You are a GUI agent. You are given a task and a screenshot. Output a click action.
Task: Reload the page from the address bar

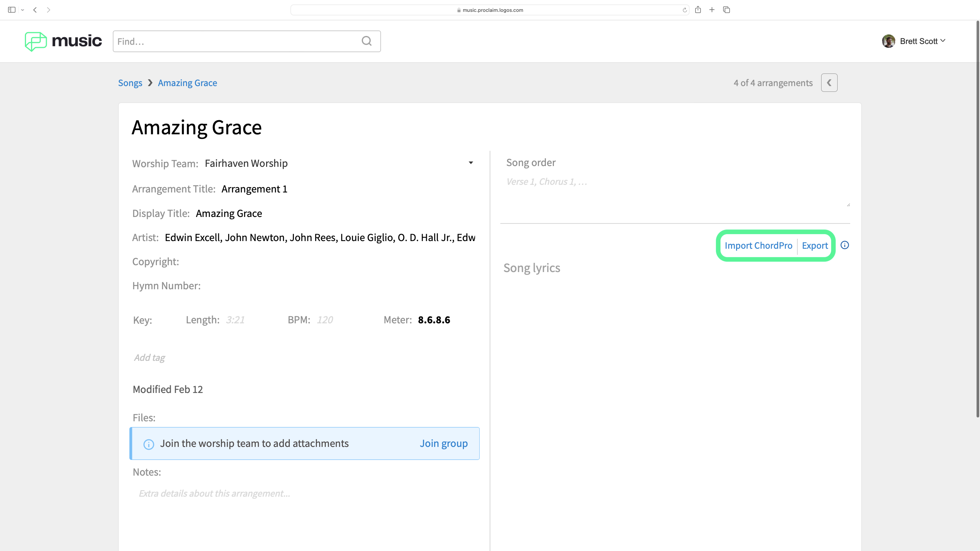[684, 10]
